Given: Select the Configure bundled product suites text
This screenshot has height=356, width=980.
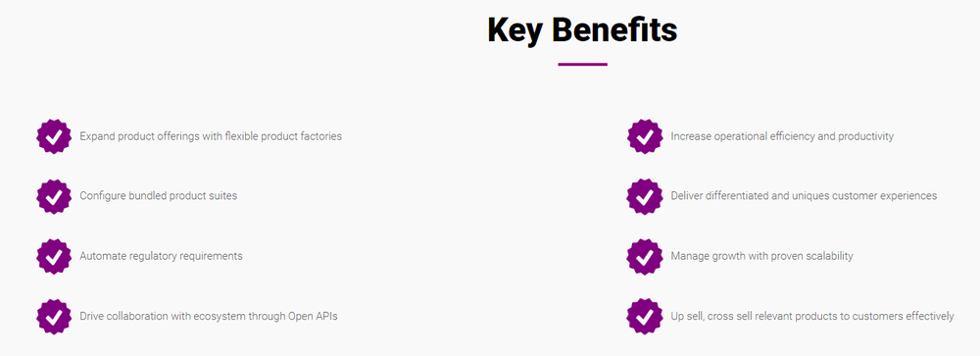Looking at the screenshot, I should coord(158,196).
